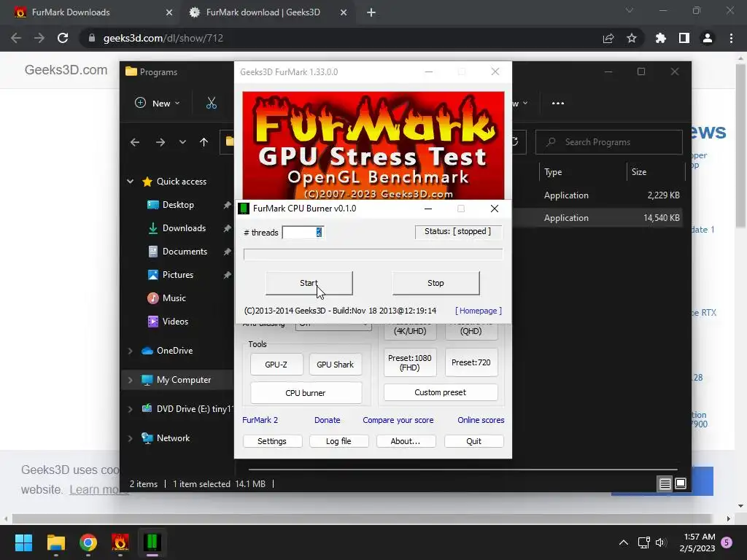Expand the DVD Drive (E:) node

pos(130,409)
